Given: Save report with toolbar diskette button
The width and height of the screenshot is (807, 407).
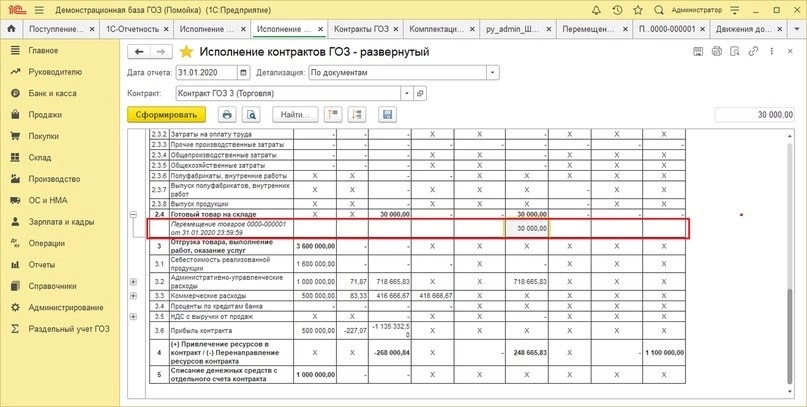Looking at the screenshot, I should coord(387,115).
